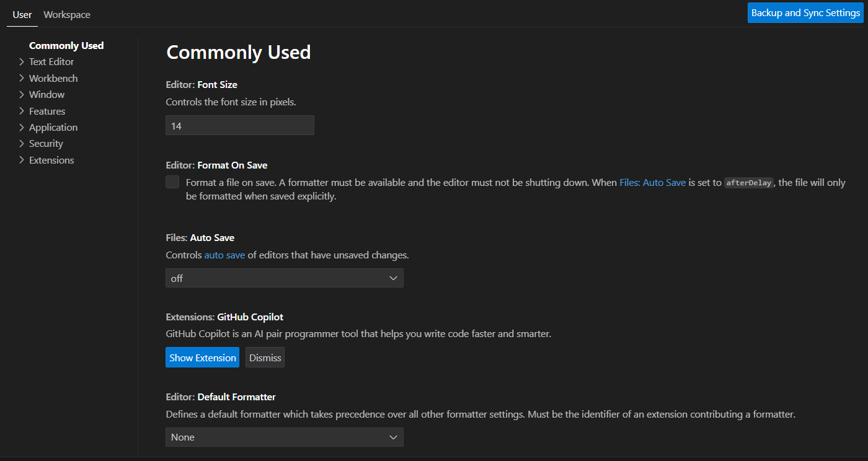The image size is (868, 461).
Task: Click the Editor: Format On Save title
Action: (216, 165)
